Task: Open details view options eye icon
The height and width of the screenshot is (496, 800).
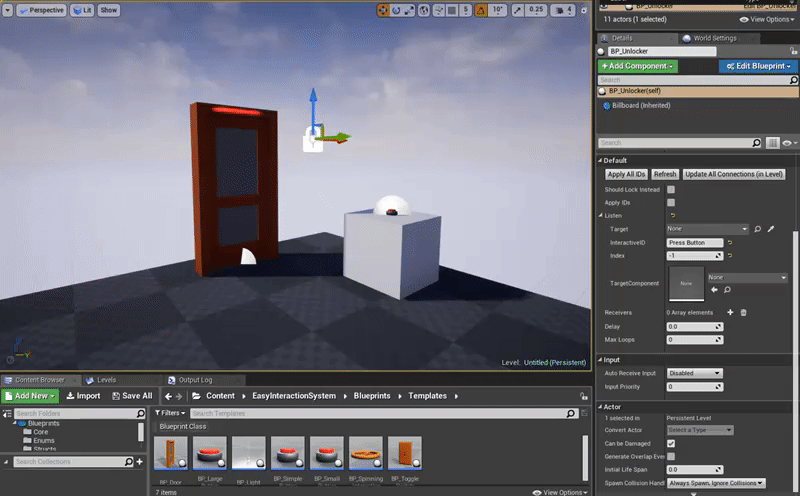Action: tap(789, 143)
